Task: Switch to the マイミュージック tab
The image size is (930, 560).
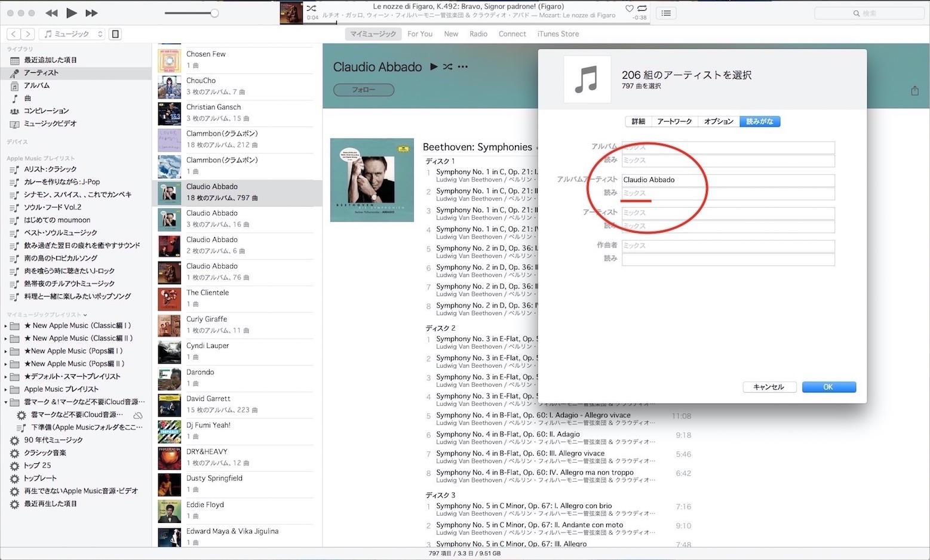Action: (373, 34)
